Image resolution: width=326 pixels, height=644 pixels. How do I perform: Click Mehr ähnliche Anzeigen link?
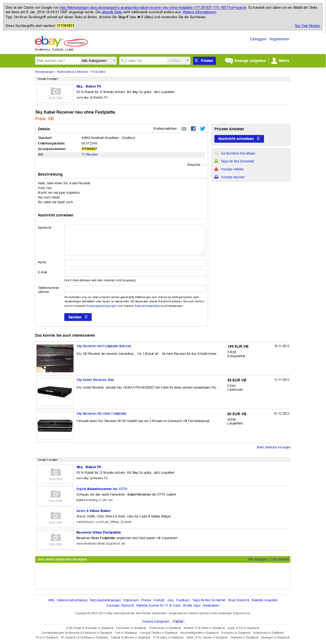coord(274,447)
